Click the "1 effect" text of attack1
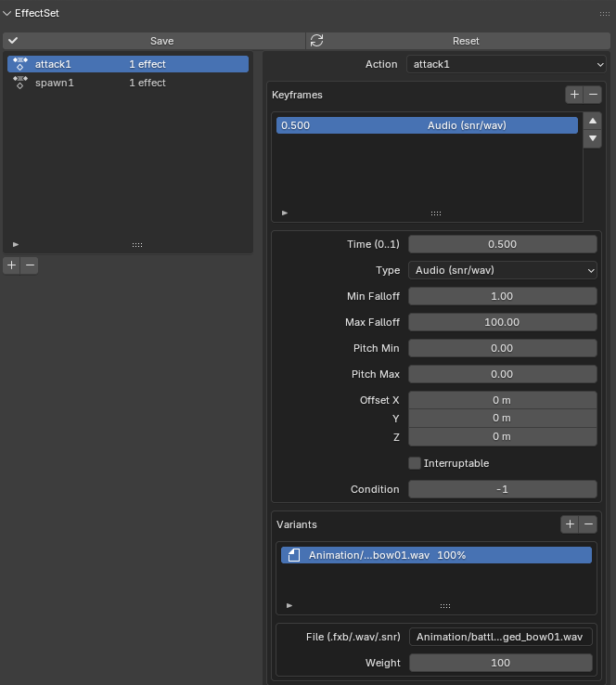 [x=148, y=64]
